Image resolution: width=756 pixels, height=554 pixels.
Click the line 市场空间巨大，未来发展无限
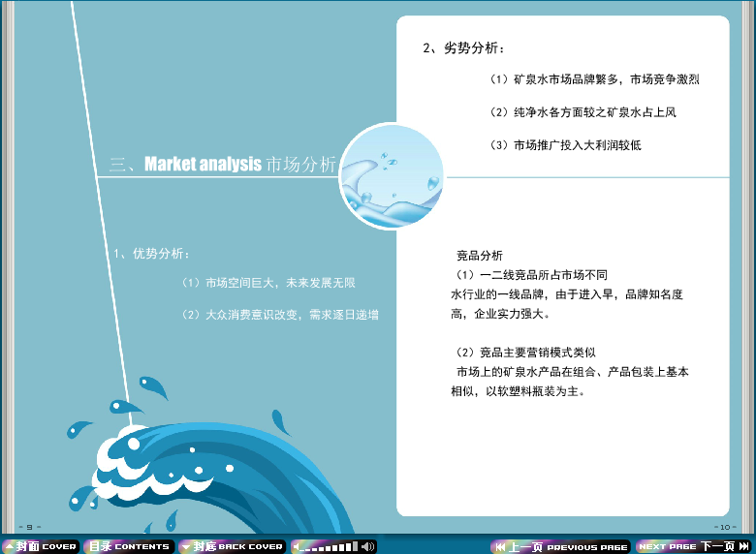click(x=268, y=283)
